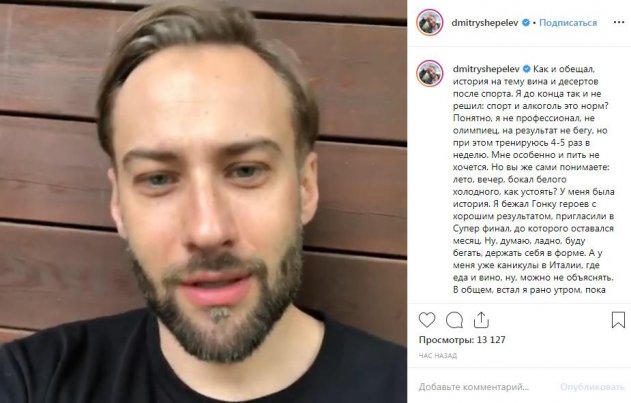This screenshot has height=403, width=631.
Task: Open dmitryshepelev username in caption
Action: (486, 69)
